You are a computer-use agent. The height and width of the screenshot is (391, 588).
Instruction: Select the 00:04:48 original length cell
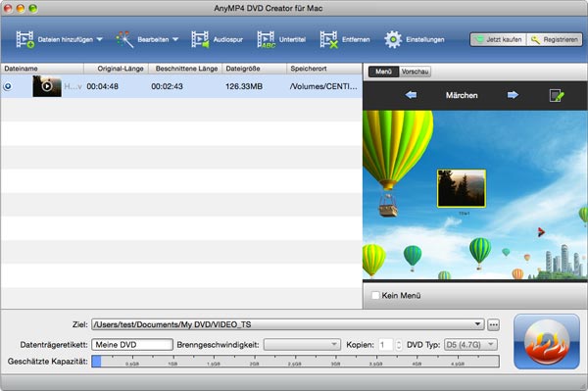(x=102, y=86)
